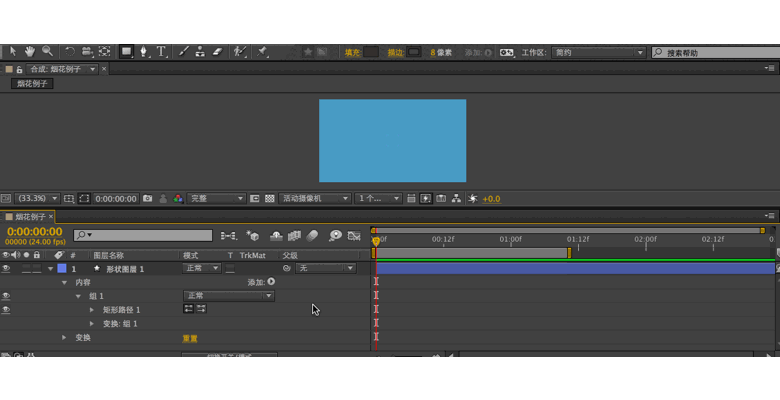The height and width of the screenshot is (400, 780).
Task: Click the timeline layer search field
Action: [143, 235]
